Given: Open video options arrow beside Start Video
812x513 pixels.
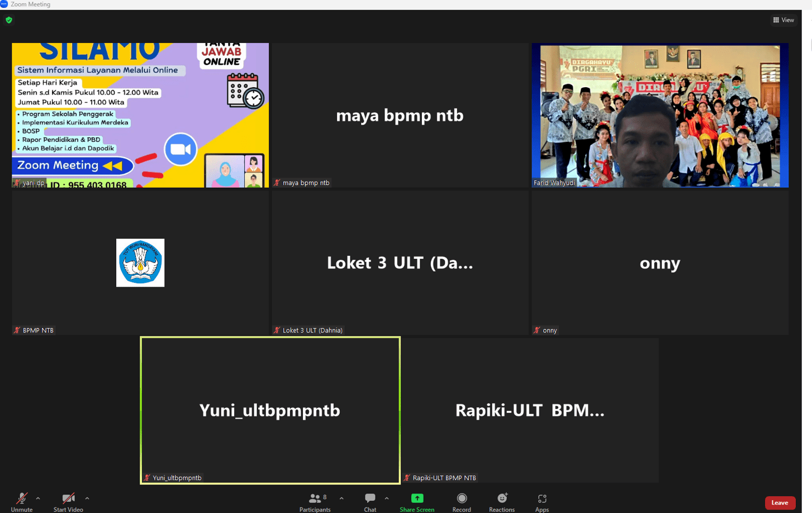Looking at the screenshot, I should pyautogui.click(x=87, y=498).
